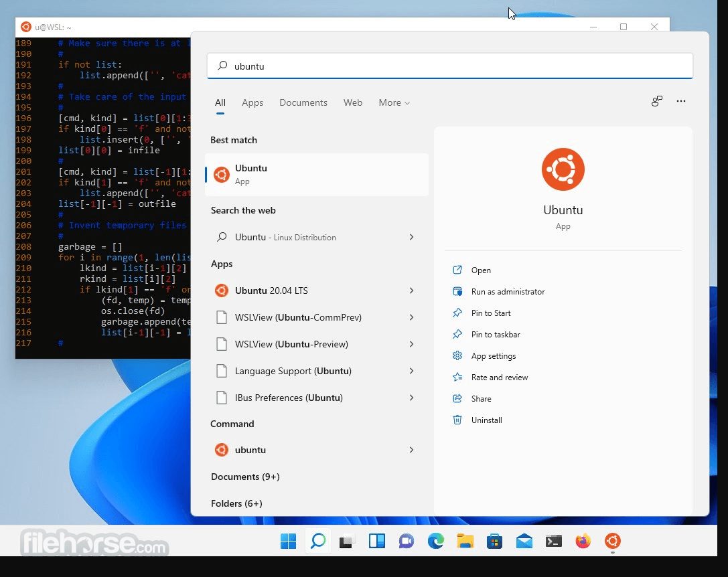Select the All search tab
This screenshot has width=728, height=577.
[220, 102]
